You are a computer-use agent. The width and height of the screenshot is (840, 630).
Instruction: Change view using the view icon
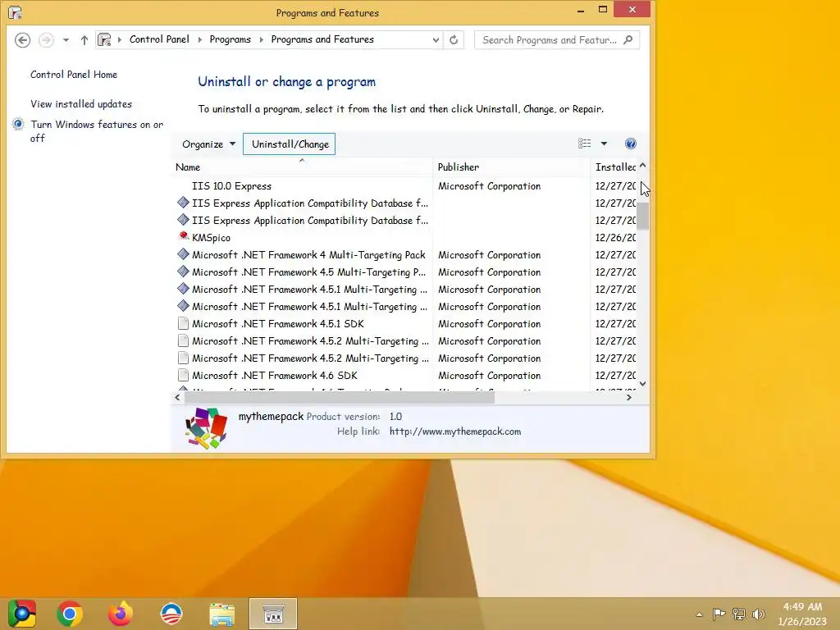pyautogui.click(x=584, y=144)
